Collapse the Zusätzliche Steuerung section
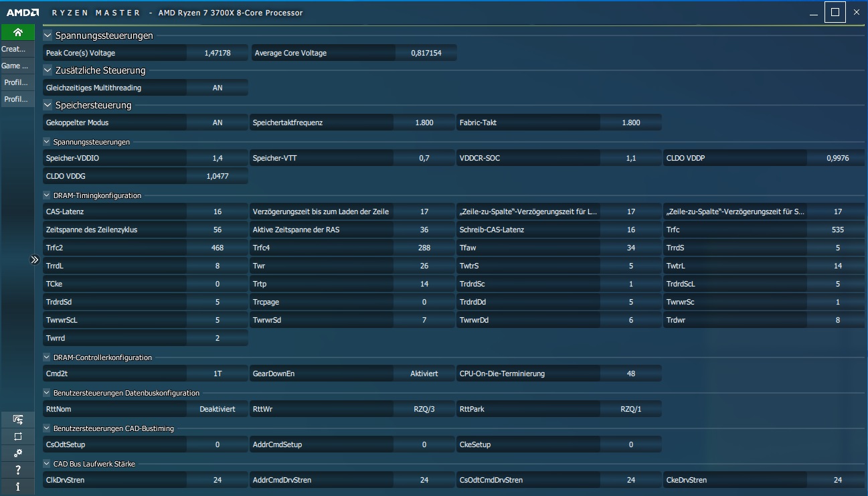This screenshot has height=496, width=868. [x=48, y=70]
